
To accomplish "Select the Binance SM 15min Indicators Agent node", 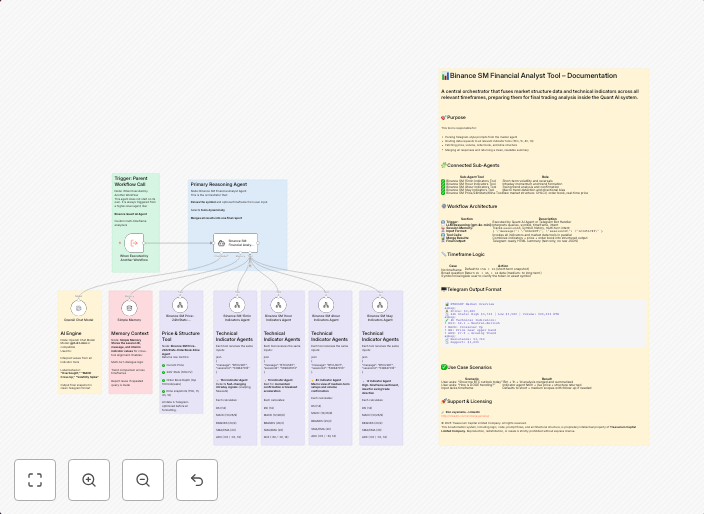I will click(x=236, y=304).
